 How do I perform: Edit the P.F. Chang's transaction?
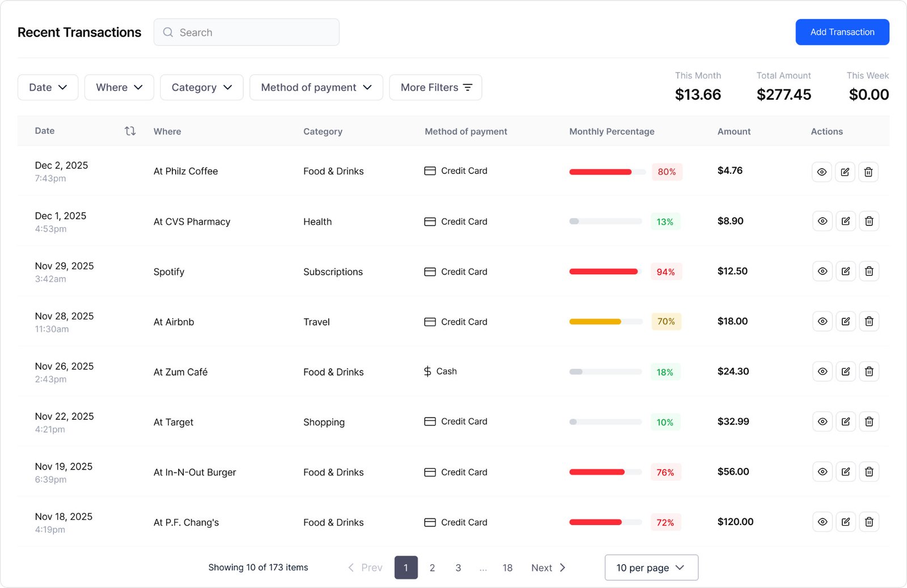pyautogui.click(x=845, y=522)
